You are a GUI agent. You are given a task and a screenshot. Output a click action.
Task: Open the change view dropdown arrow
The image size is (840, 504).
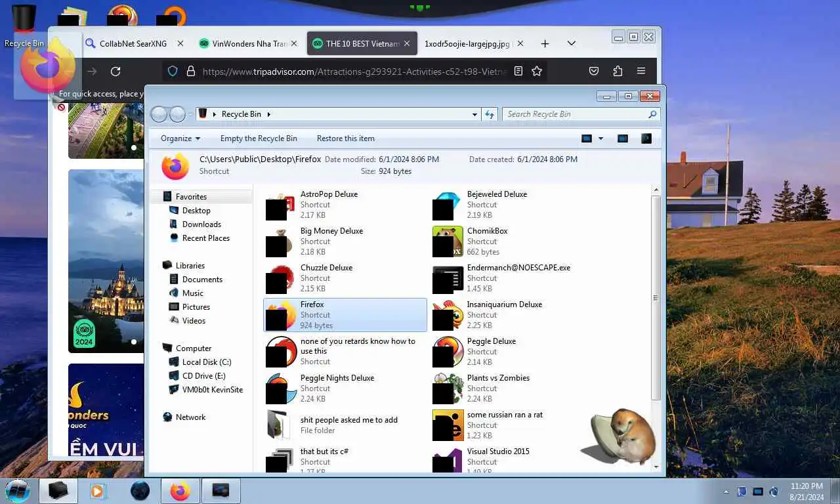(600, 138)
